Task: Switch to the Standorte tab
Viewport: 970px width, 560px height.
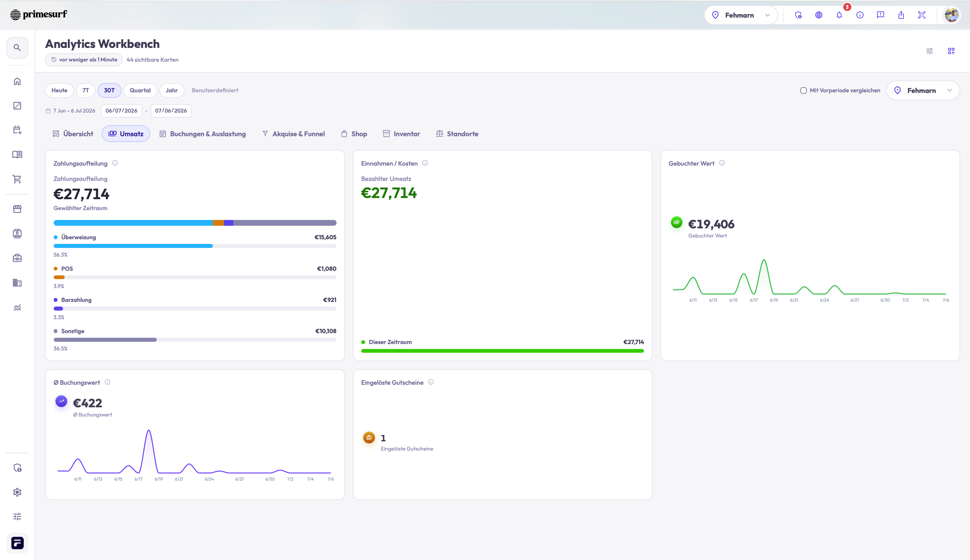Action: point(457,134)
